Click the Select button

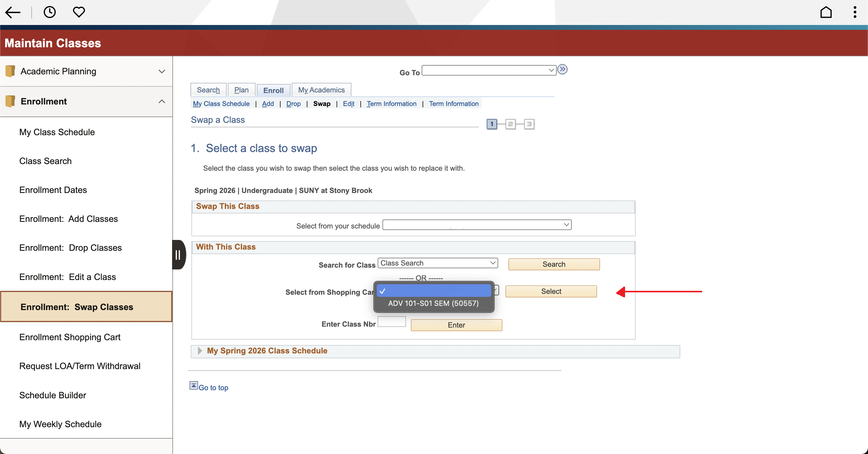tap(551, 291)
